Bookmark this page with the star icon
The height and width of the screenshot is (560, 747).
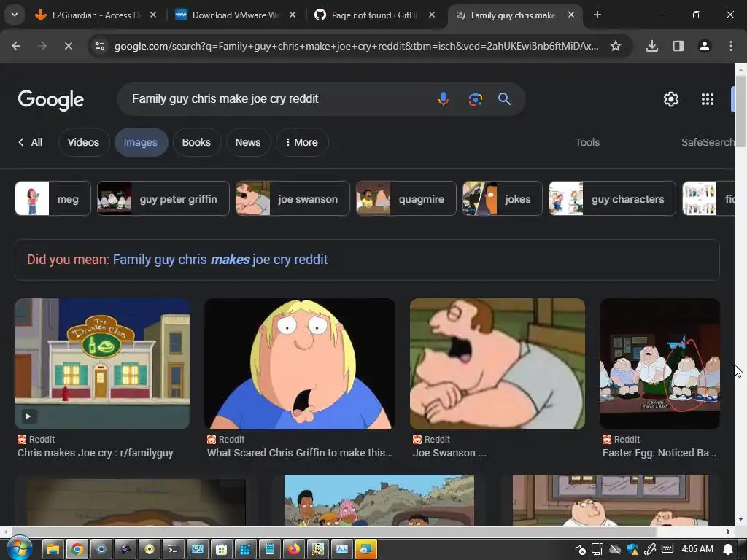pos(616,46)
